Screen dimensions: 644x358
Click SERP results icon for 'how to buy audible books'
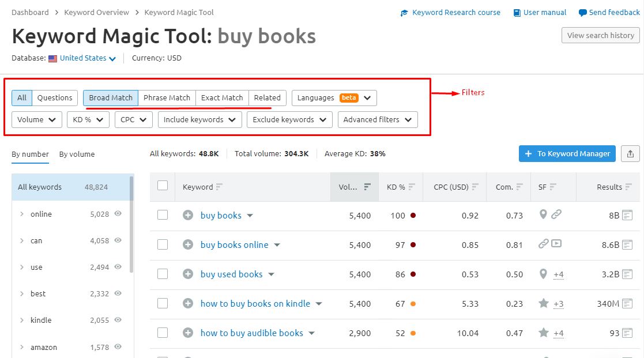tap(627, 333)
